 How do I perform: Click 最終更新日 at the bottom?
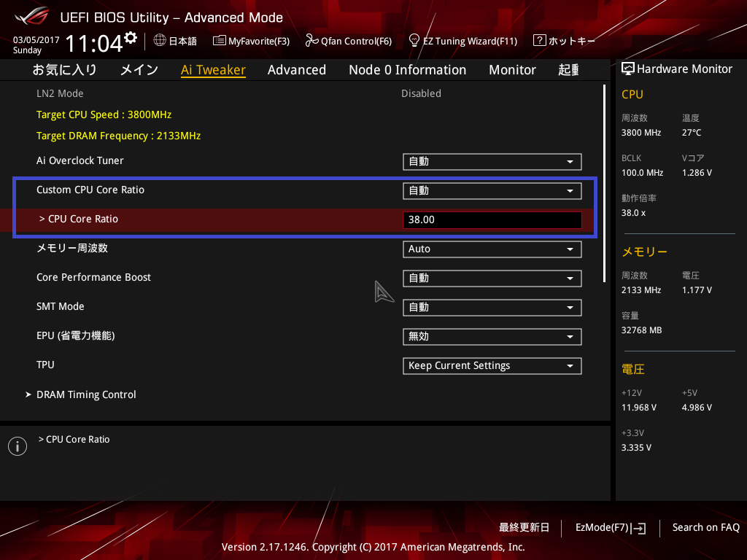(524, 528)
